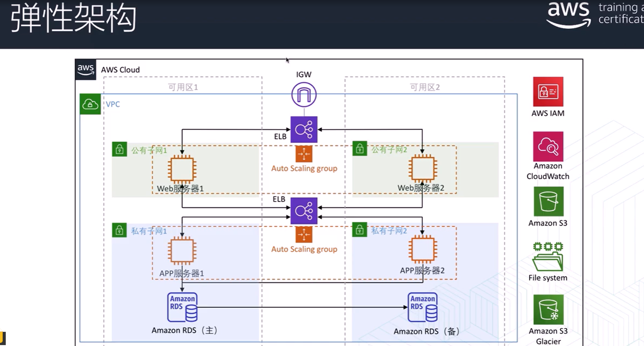Select the APP服务器2 EC2 instance icon
This screenshot has height=346, width=644.
tap(422, 250)
